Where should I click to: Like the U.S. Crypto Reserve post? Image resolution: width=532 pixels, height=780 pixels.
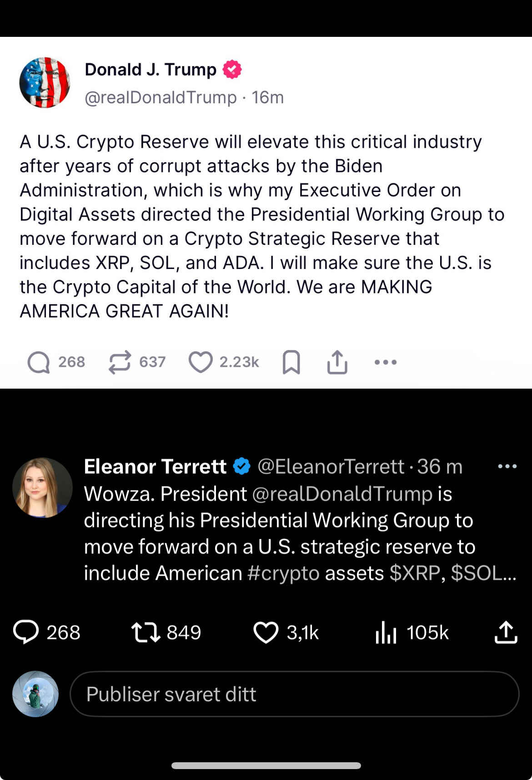click(x=201, y=362)
